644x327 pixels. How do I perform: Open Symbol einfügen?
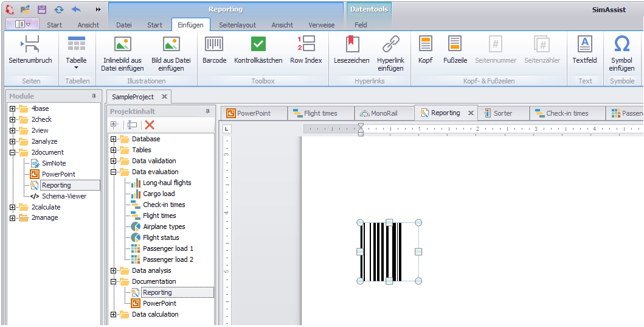622,54
